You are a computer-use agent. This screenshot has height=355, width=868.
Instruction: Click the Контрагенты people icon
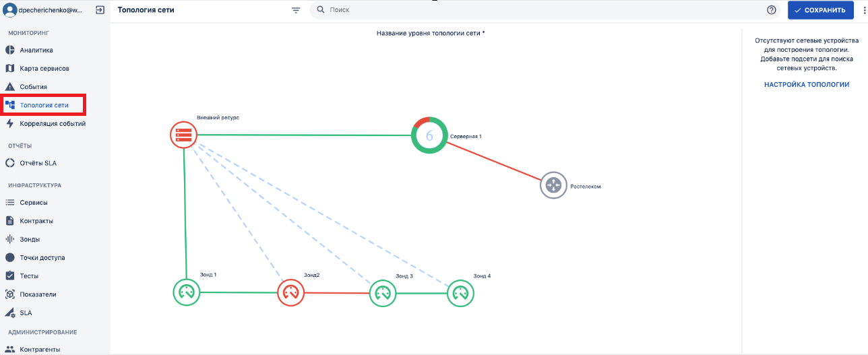[10, 349]
